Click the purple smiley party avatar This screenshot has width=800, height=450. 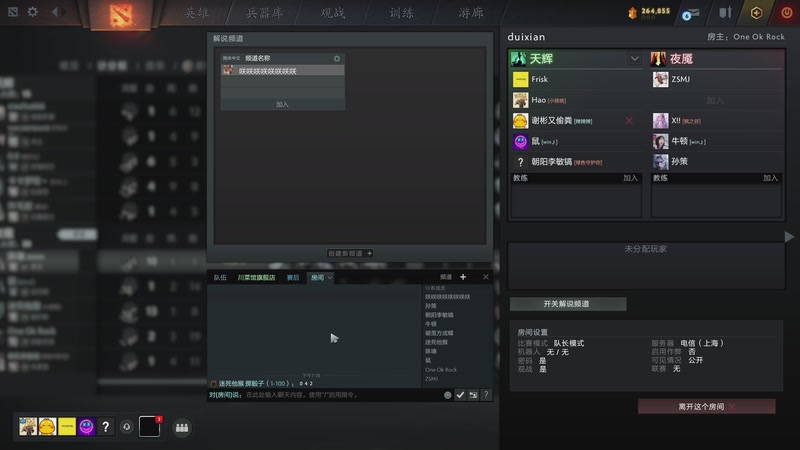(x=86, y=427)
